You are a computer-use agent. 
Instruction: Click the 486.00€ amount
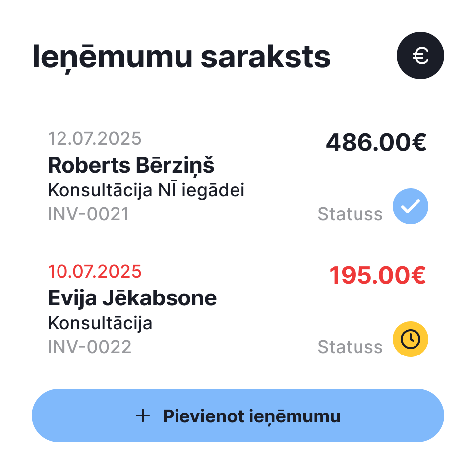[376, 142]
